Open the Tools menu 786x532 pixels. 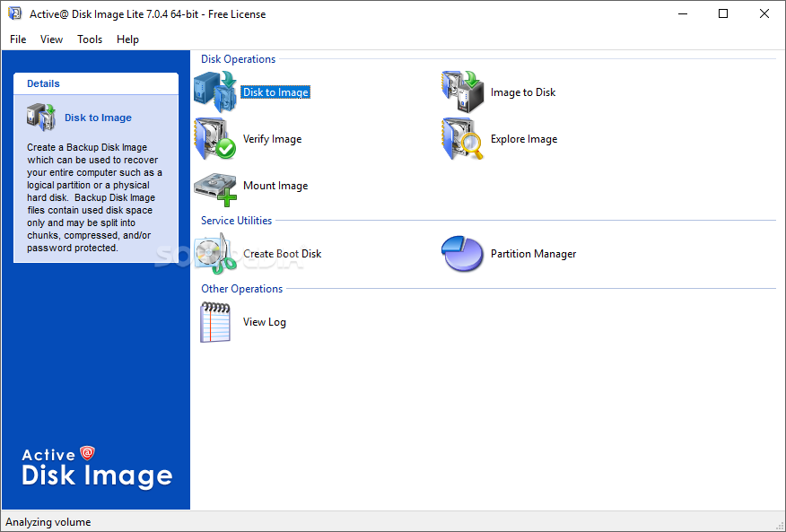90,39
